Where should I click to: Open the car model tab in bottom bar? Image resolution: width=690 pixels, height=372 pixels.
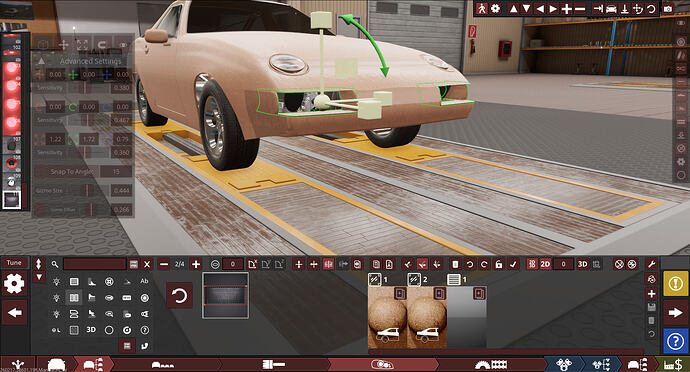(56, 365)
